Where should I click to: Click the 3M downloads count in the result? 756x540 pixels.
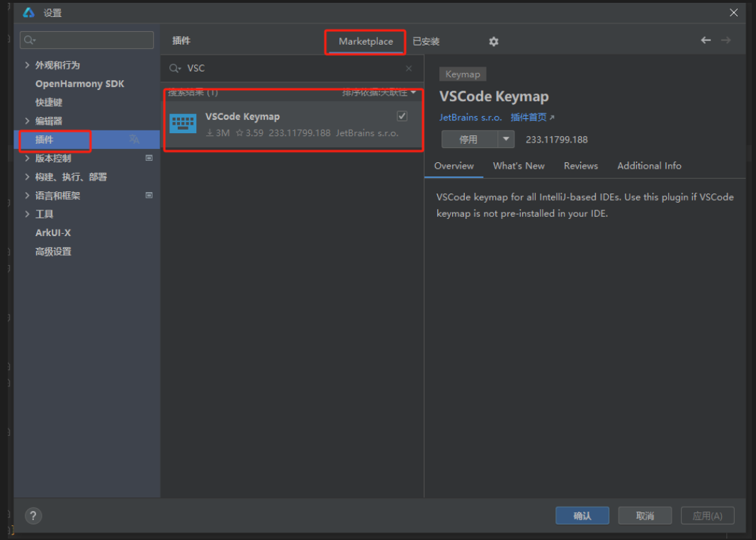tap(218, 133)
